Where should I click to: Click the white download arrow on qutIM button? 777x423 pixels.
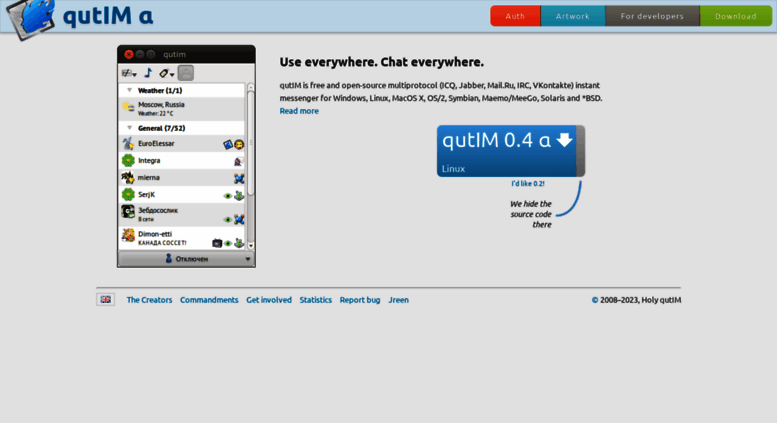pyautogui.click(x=564, y=140)
